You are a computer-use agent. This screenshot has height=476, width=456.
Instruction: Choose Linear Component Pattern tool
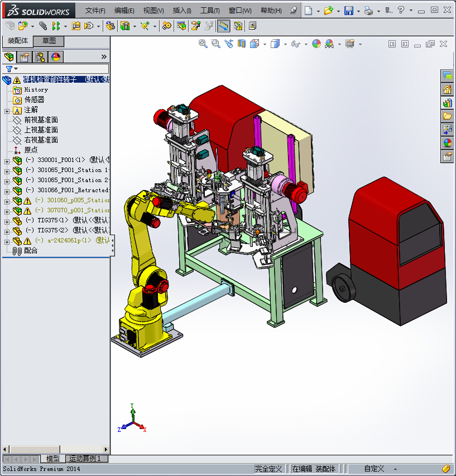pyautogui.click(x=56, y=26)
